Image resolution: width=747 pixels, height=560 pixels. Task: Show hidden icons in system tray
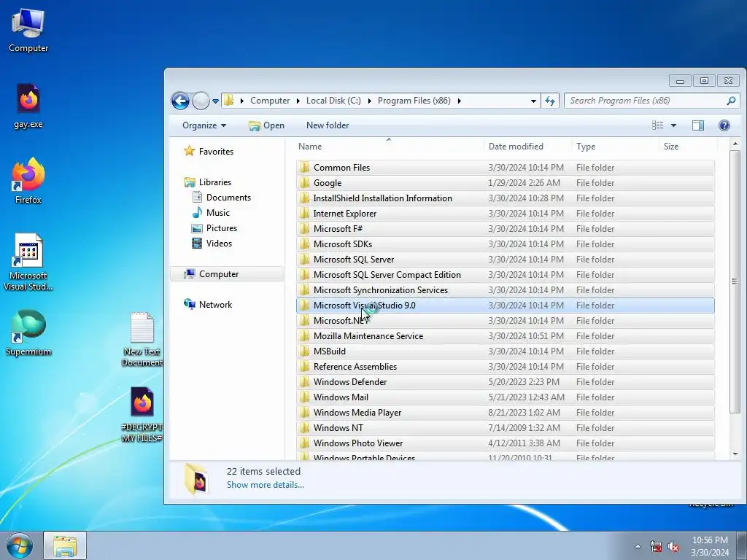638,546
